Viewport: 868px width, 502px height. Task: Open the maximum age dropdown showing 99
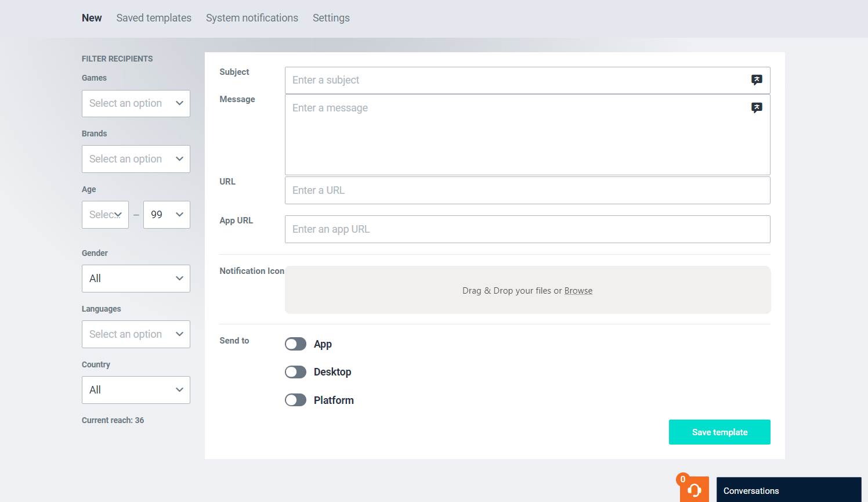[167, 215]
